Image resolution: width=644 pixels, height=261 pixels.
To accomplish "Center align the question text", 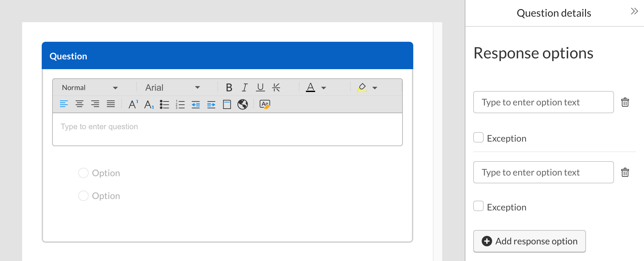I will [x=80, y=104].
